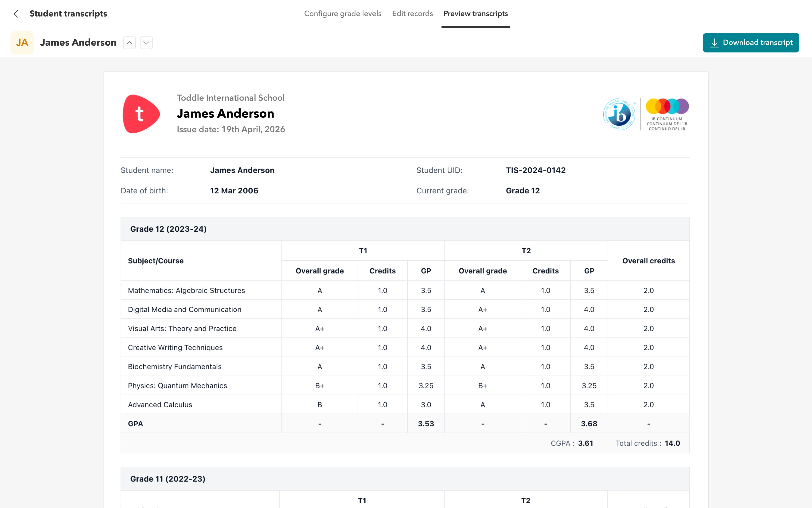Download the student transcript
Viewport: 812px width, 508px height.
pyautogui.click(x=751, y=43)
